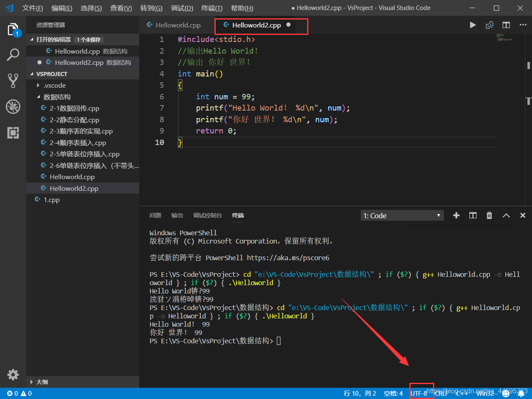Open the 终端(T) menu

tap(212, 8)
